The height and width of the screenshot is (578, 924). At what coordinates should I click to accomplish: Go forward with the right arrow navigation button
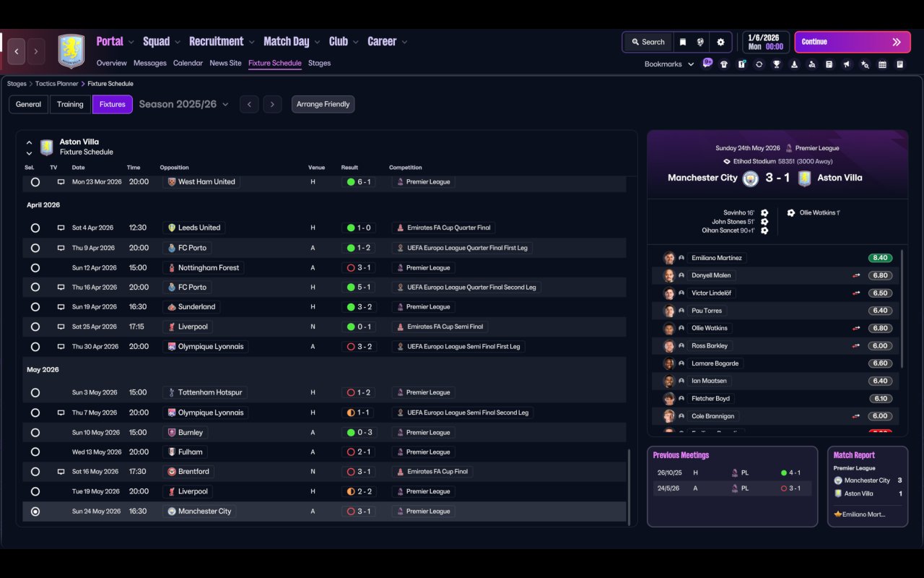[x=35, y=51]
